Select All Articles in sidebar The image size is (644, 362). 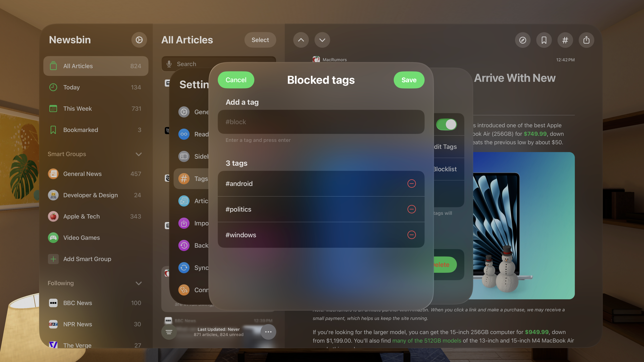96,66
